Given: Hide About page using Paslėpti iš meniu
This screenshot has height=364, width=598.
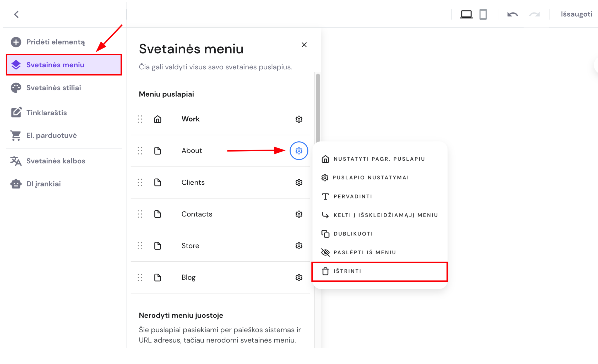Looking at the screenshot, I should (x=364, y=252).
